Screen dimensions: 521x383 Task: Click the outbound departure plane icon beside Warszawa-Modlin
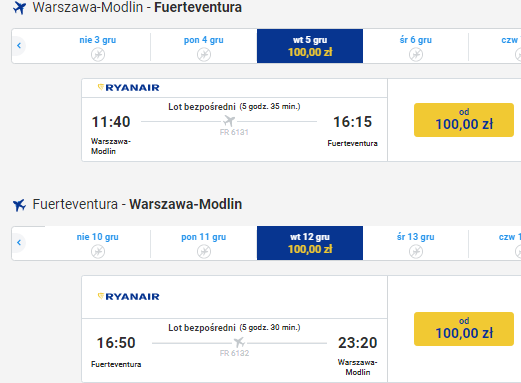[x=19, y=8]
